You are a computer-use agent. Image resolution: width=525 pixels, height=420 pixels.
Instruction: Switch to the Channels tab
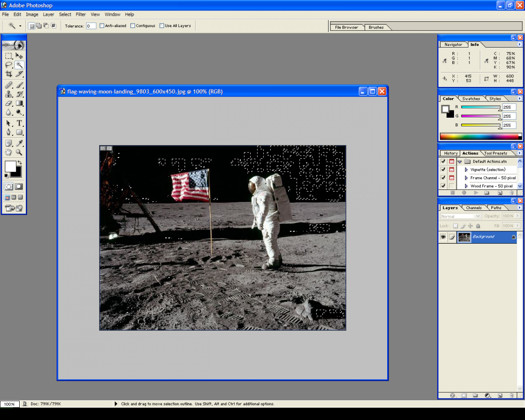(x=473, y=208)
